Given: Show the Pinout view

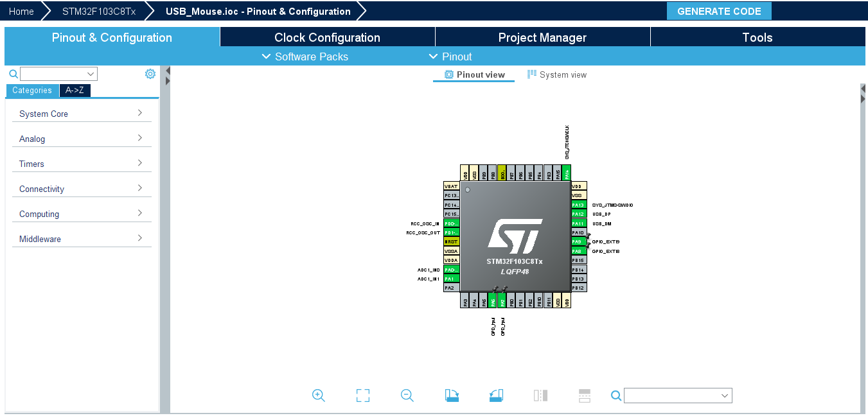Looking at the screenshot, I should 474,75.
